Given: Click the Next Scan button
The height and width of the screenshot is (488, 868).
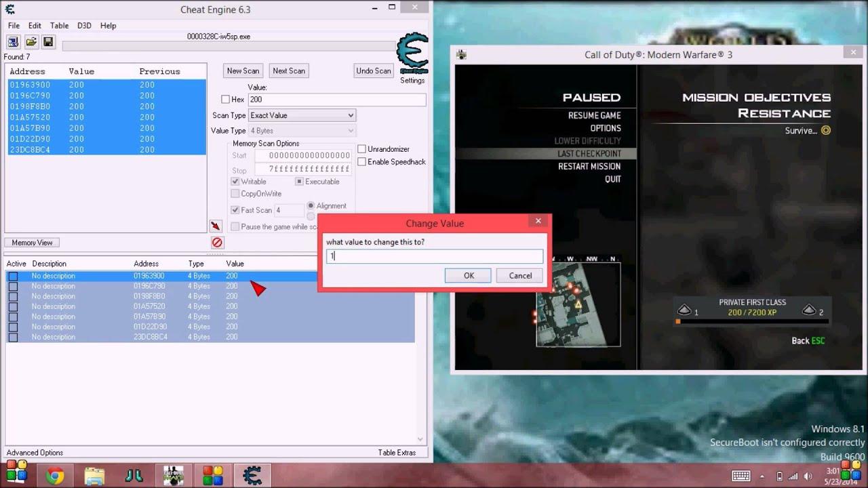Looking at the screenshot, I should (x=289, y=70).
